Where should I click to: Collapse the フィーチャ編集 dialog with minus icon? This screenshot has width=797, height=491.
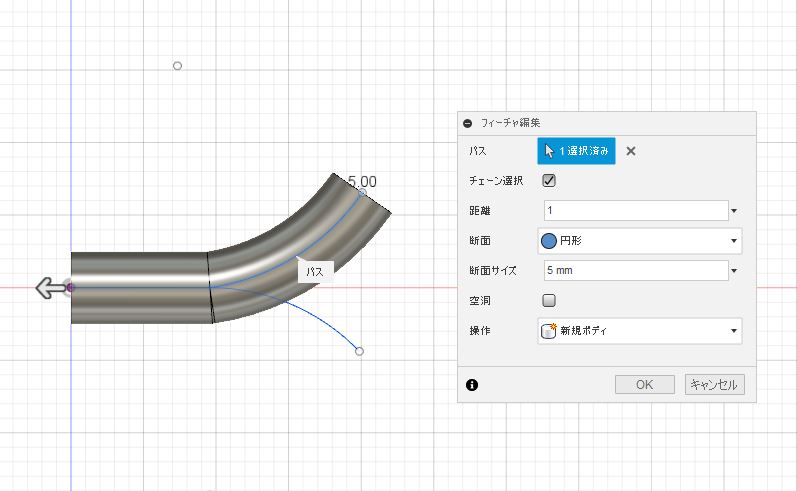(468, 123)
